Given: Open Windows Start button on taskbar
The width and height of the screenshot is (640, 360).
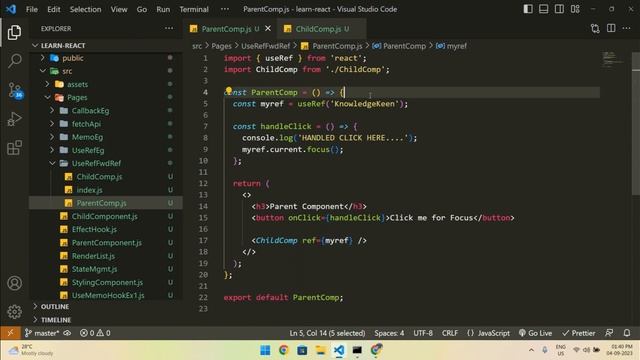Looking at the screenshot, I should coord(265,350).
